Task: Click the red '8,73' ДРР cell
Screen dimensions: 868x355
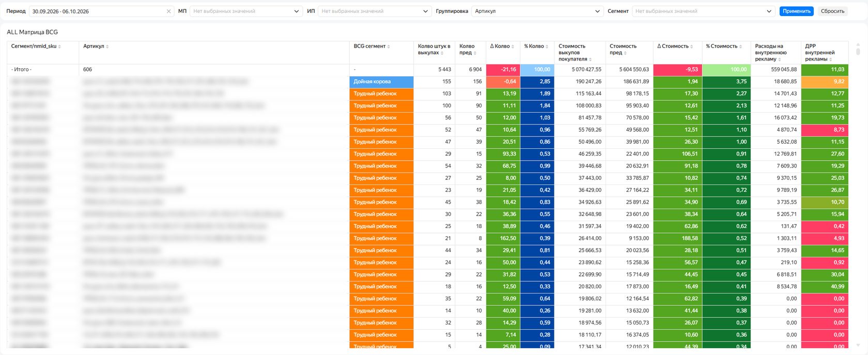Action: coord(825,130)
